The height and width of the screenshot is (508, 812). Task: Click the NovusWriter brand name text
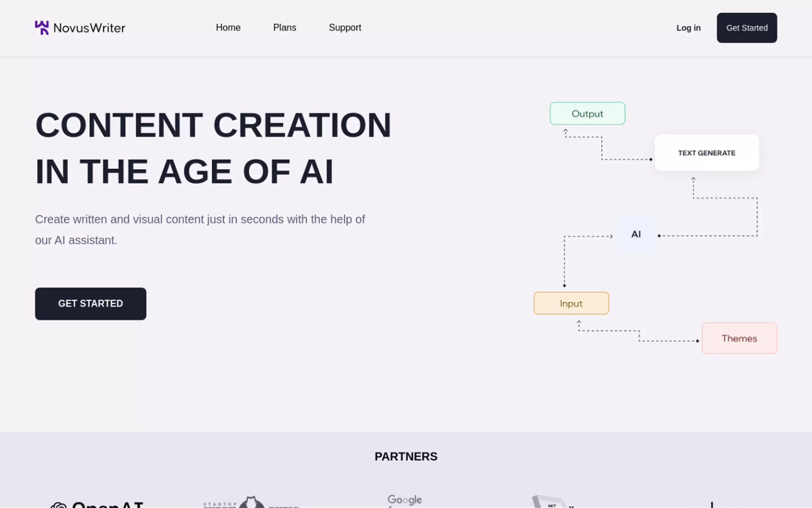click(89, 28)
